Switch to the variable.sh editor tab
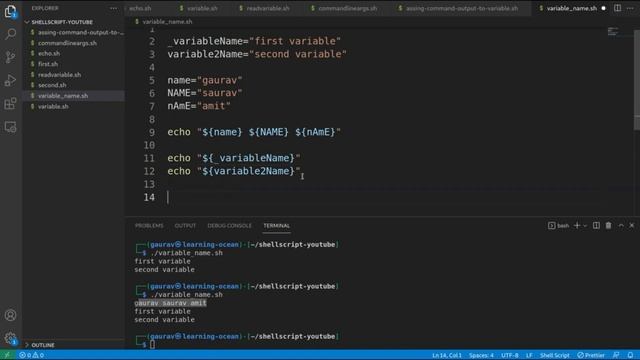 (202, 8)
